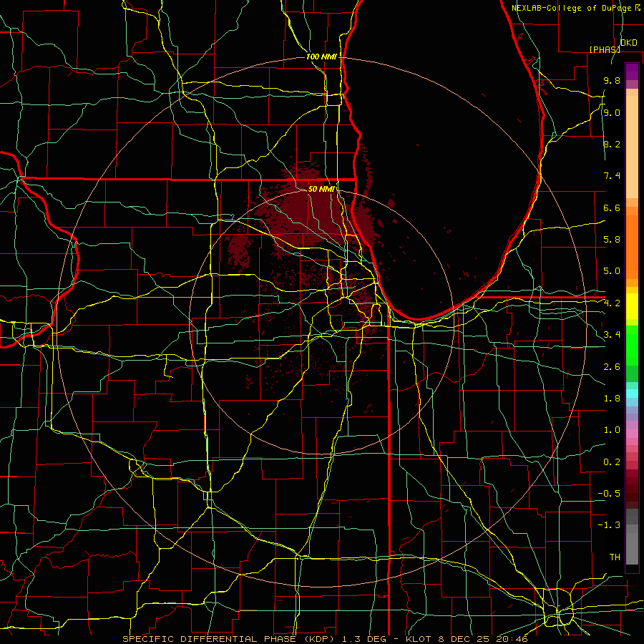The width and height of the screenshot is (644, 644).
Task: Click the 9.8 value on color scale
Action: [x=612, y=80]
